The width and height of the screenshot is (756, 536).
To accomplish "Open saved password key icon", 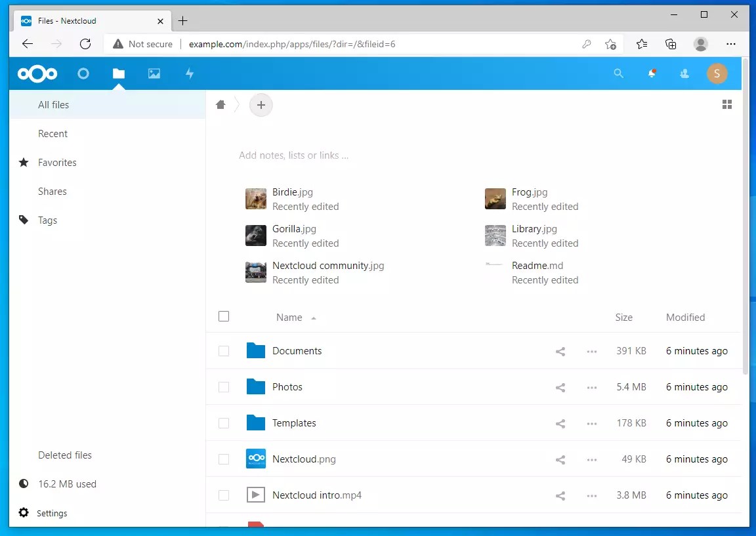I will [x=586, y=44].
